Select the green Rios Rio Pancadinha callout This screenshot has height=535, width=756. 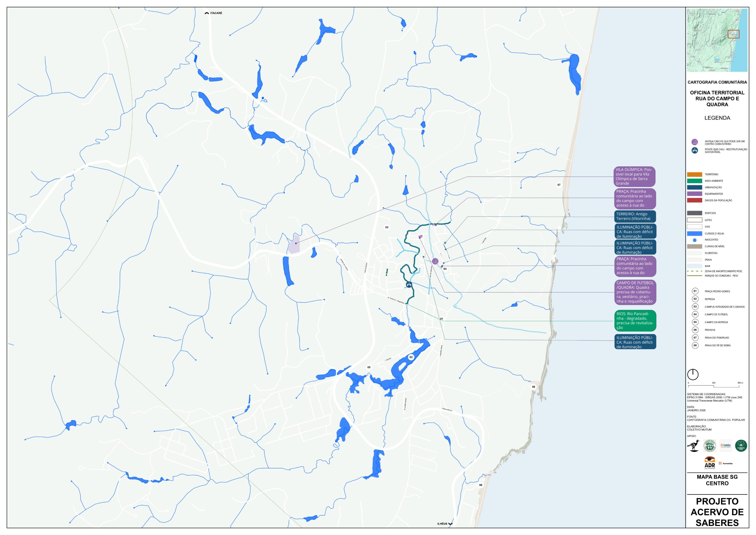635,321
